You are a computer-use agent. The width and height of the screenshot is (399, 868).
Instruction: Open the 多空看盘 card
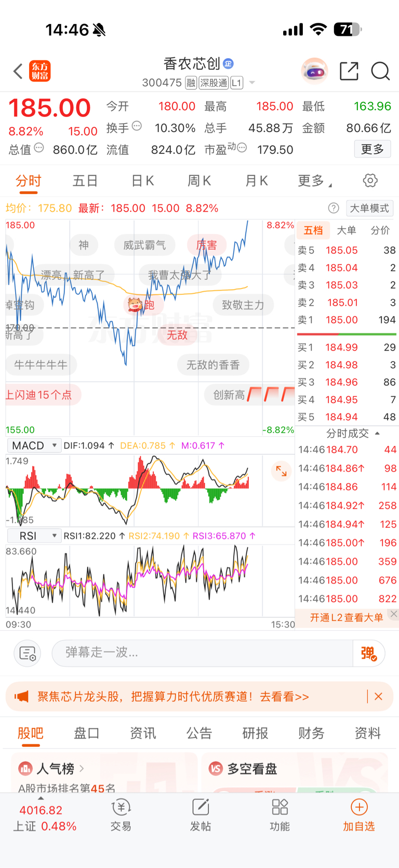(295, 772)
